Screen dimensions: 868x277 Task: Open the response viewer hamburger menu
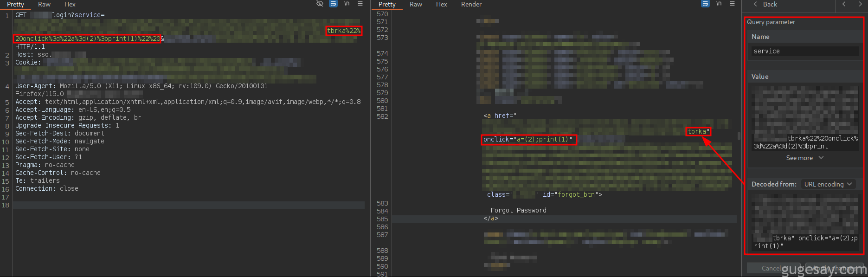[x=732, y=4]
